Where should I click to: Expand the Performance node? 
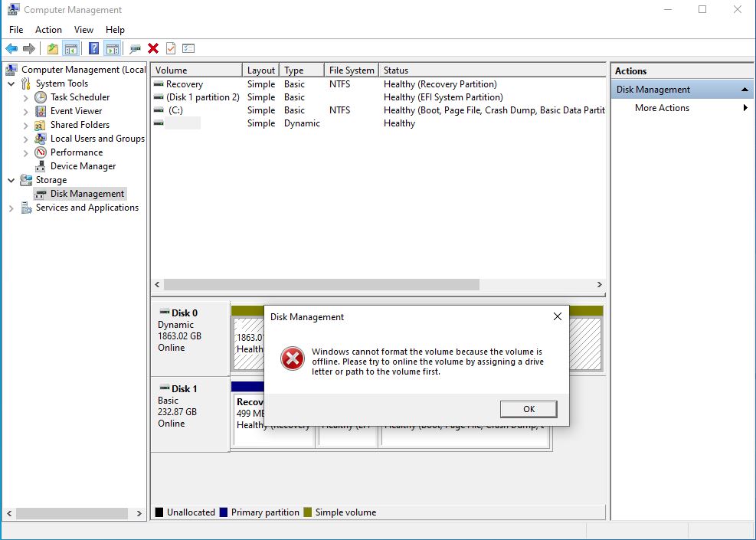point(26,153)
